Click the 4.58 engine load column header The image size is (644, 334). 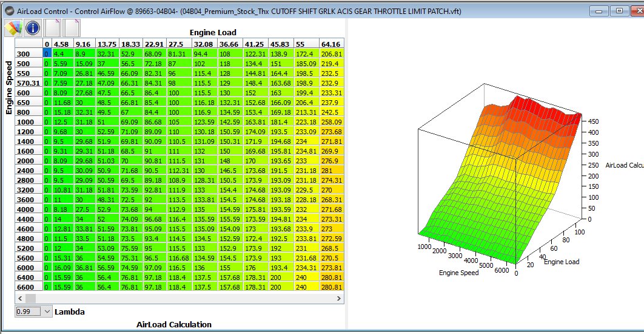coord(63,44)
